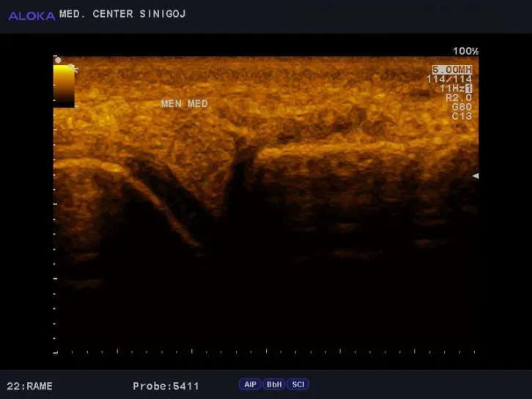
Task: Click the SCI badge
Action: click(298, 384)
